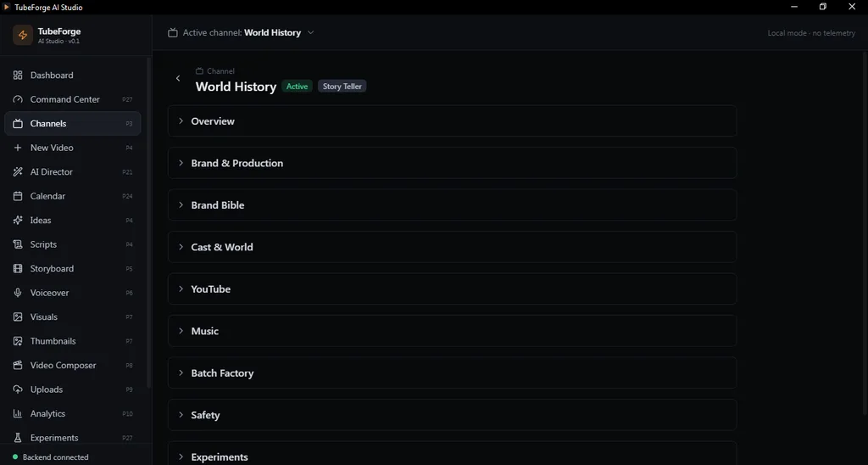Viewport: 868px width, 465px height.
Task: Click the Analytics bar chart icon
Action: (18, 414)
